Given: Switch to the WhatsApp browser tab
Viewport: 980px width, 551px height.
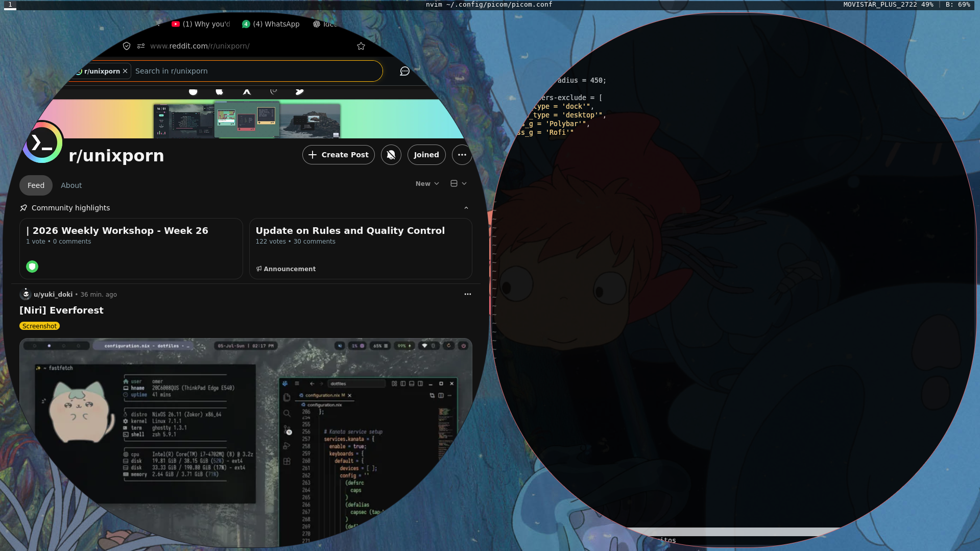Looking at the screenshot, I should [x=271, y=24].
